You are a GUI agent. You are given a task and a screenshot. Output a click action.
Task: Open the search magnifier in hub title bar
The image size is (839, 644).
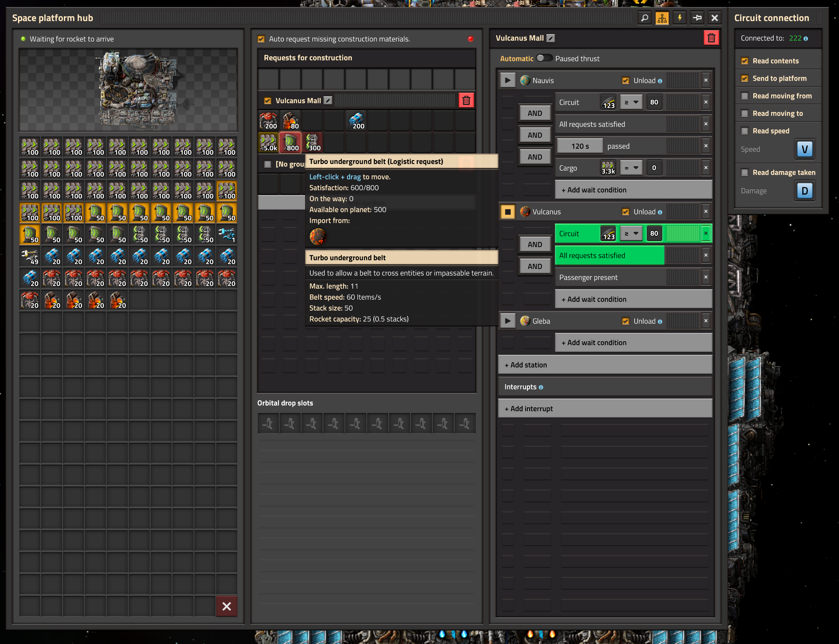point(645,18)
